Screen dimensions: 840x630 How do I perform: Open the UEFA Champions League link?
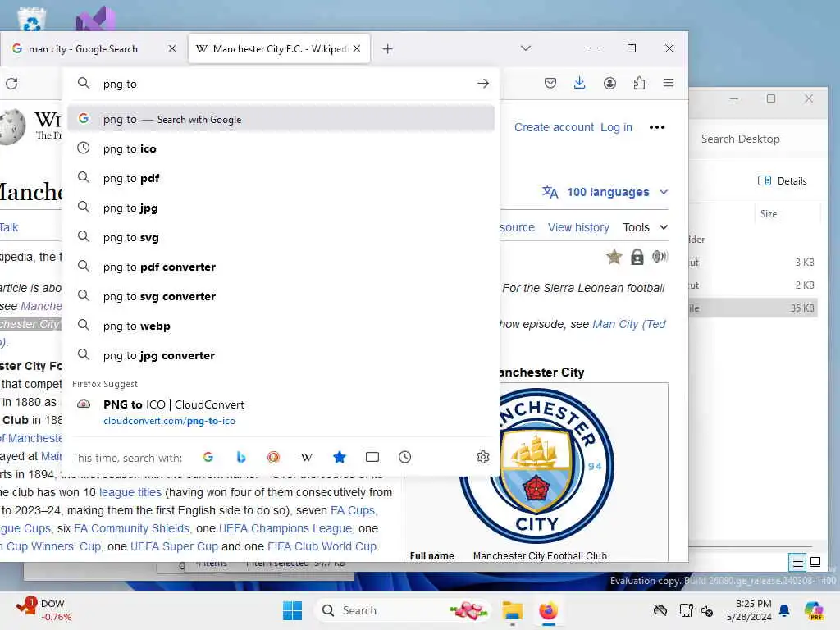click(x=285, y=528)
